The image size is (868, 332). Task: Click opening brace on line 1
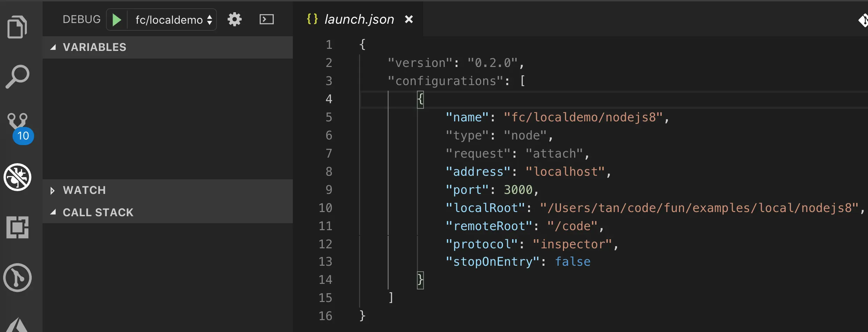(x=362, y=45)
